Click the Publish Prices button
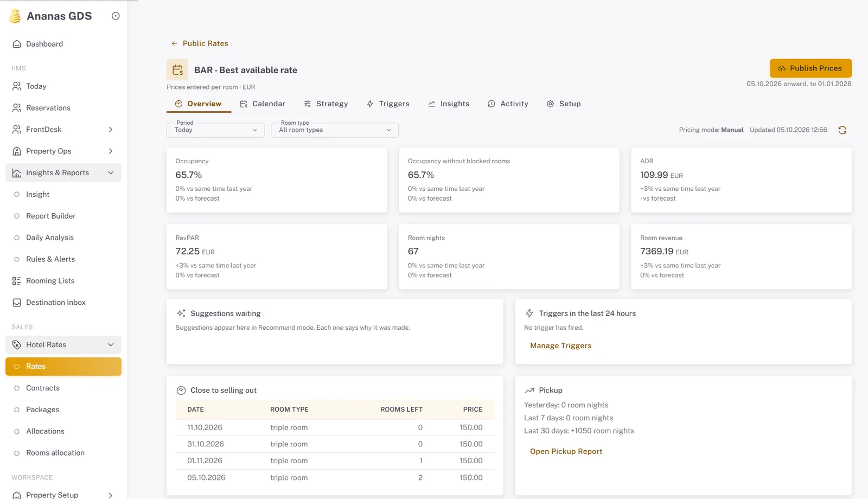Screen dimensions: 868x499 click(x=810, y=68)
